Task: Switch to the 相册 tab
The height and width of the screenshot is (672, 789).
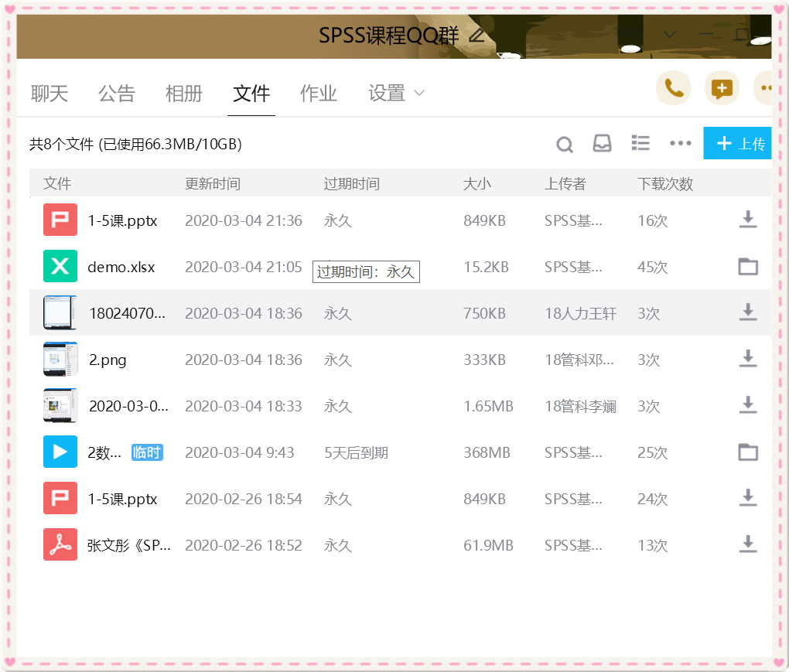Action: tap(184, 94)
